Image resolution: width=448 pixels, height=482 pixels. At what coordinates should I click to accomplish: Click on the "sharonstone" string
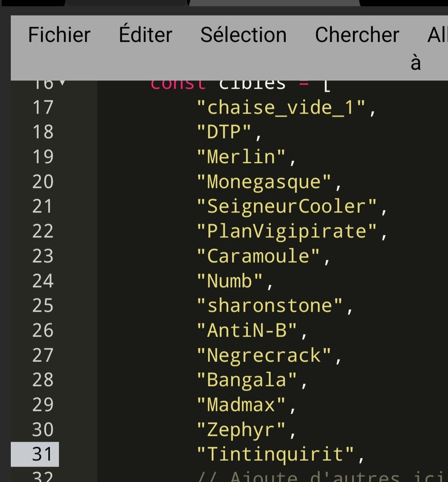(270, 306)
